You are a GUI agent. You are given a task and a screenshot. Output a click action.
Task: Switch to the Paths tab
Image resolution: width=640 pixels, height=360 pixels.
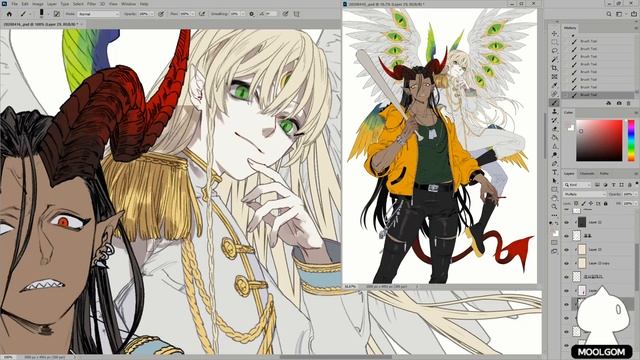(604, 174)
